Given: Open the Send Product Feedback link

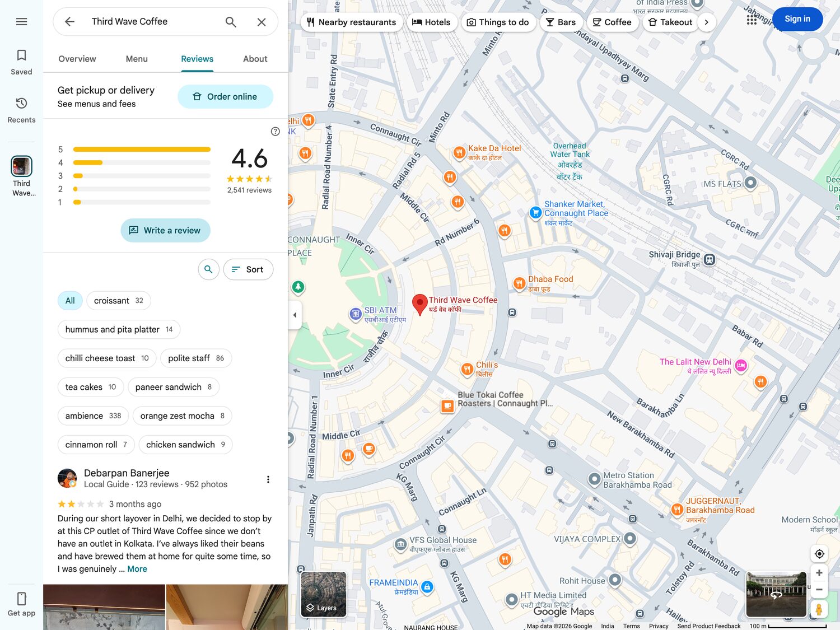Looking at the screenshot, I should (708, 626).
